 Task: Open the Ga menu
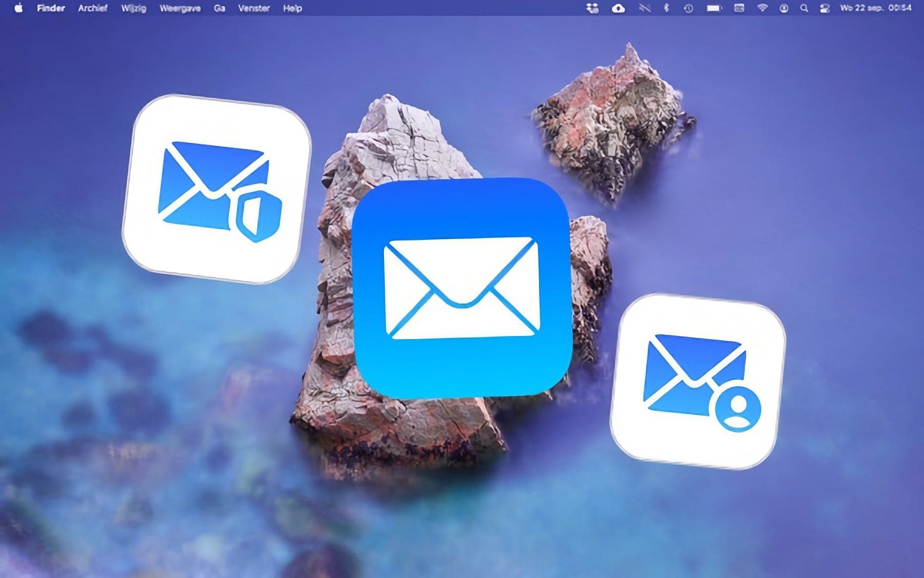pos(219,8)
